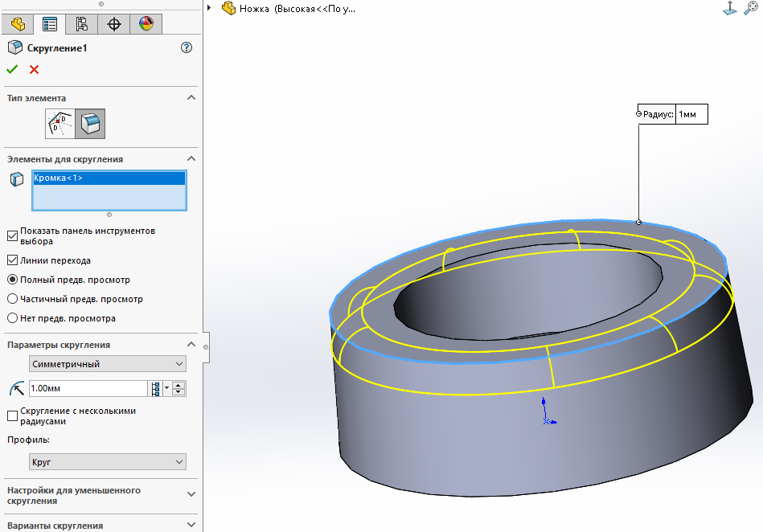
Task: Open the Симметричный fillet method dropdown
Action: [x=107, y=364]
